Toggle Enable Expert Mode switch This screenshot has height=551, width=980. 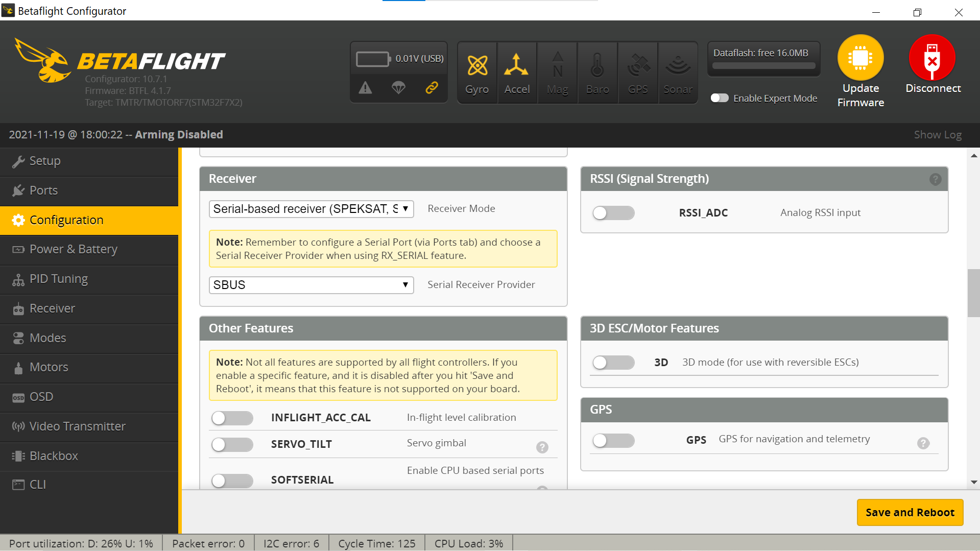click(720, 98)
